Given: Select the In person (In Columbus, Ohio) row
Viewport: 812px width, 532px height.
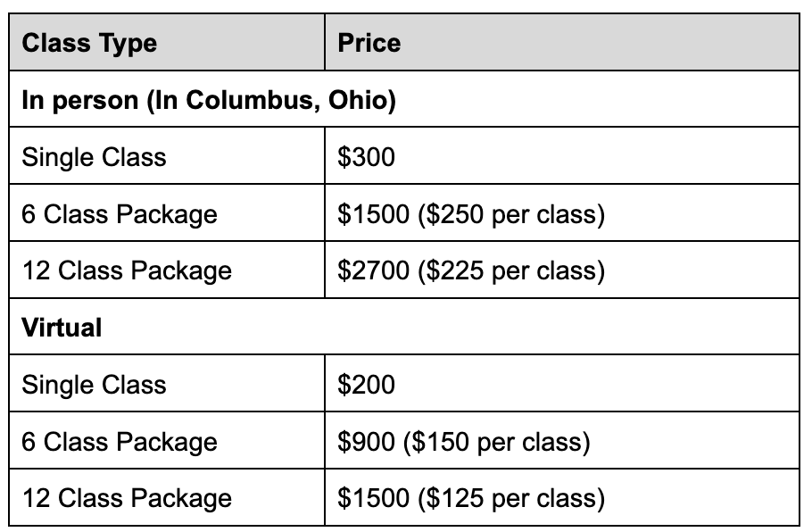Looking at the screenshot, I should 404,99.
